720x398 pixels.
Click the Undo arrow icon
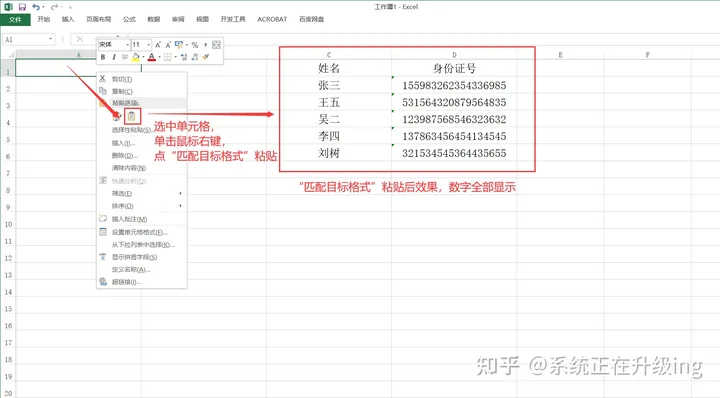[36, 7]
